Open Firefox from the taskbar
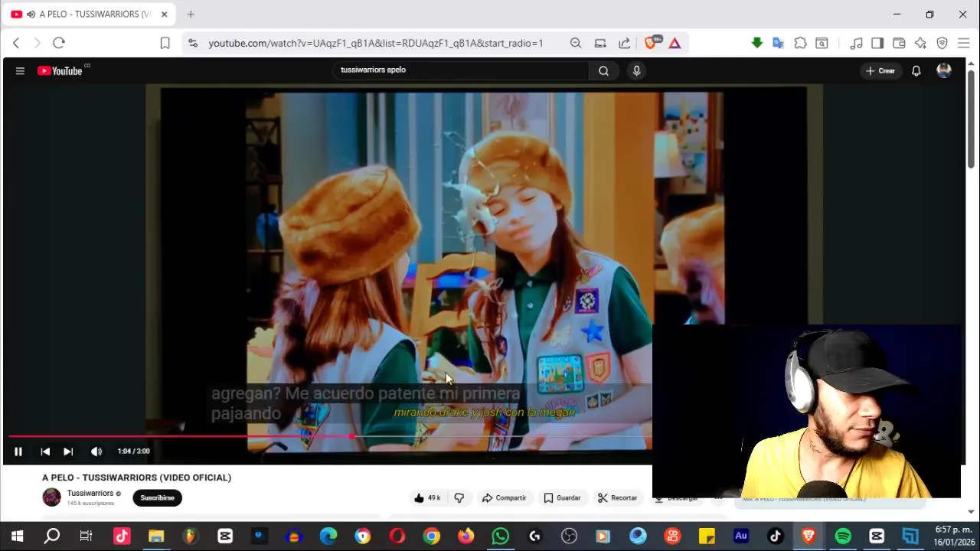Image resolution: width=980 pixels, height=551 pixels. pyautogui.click(x=465, y=536)
